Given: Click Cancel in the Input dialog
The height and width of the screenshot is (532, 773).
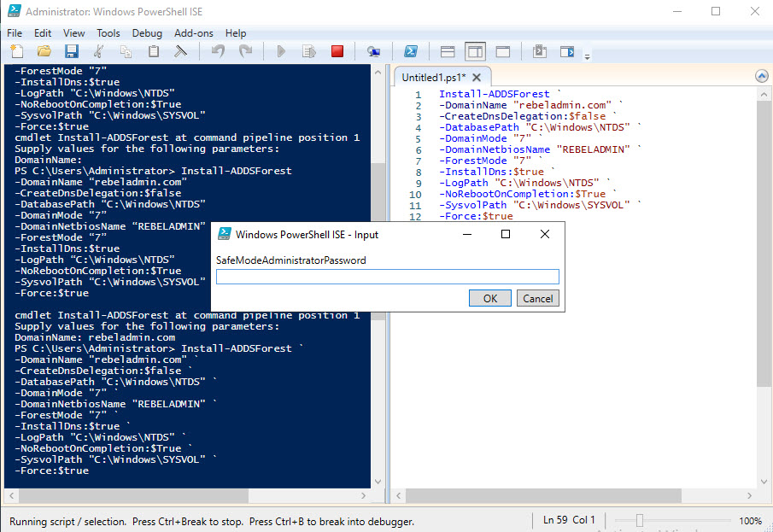Looking at the screenshot, I should coord(538,298).
